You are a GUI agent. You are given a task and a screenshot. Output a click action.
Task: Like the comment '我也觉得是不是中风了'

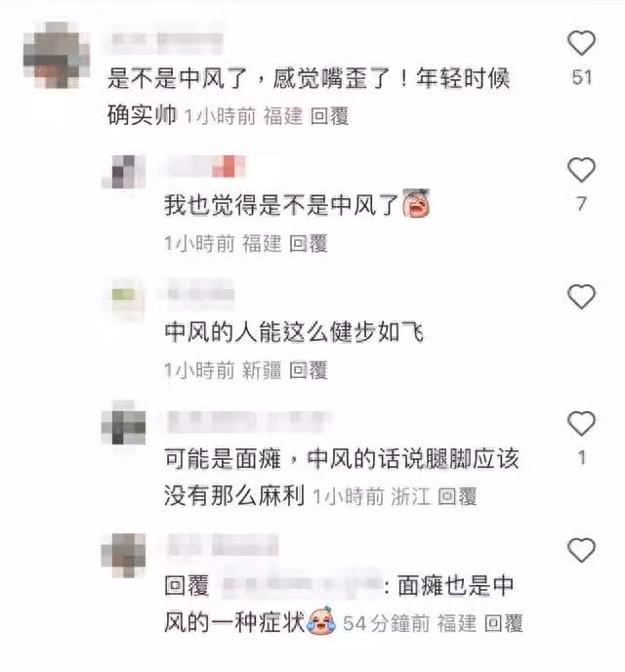[x=581, y=170]
